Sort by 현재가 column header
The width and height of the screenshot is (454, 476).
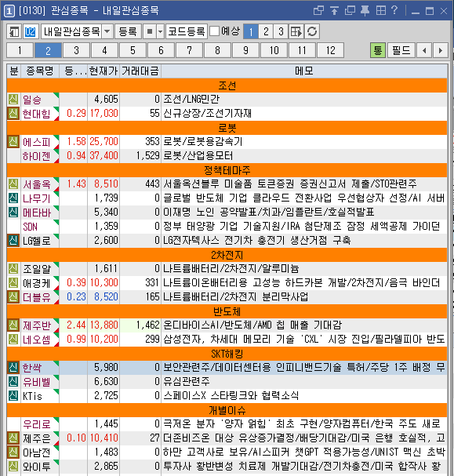(x=104, y=71)
